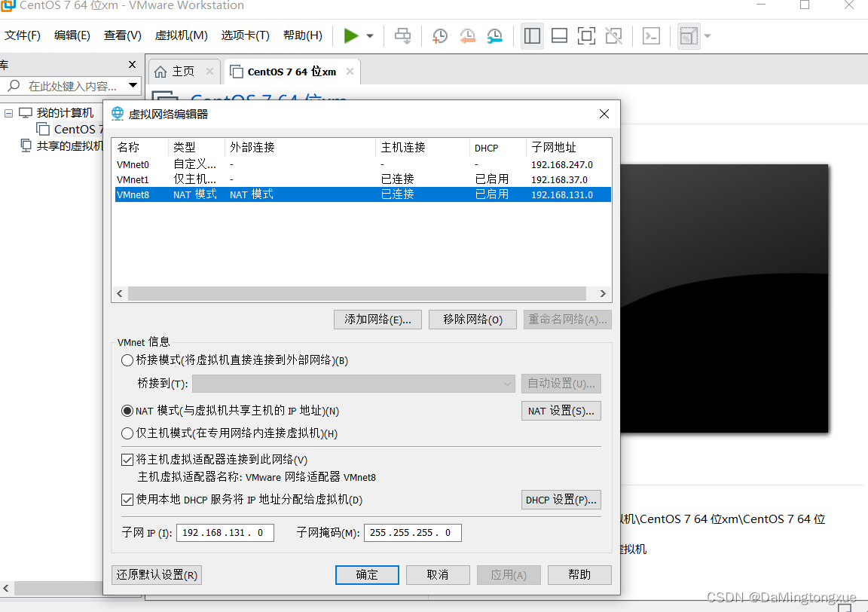Open NAT 设置(S)... dialog
The width and height of the screenshot is (868, 612).
coord(561,411)
